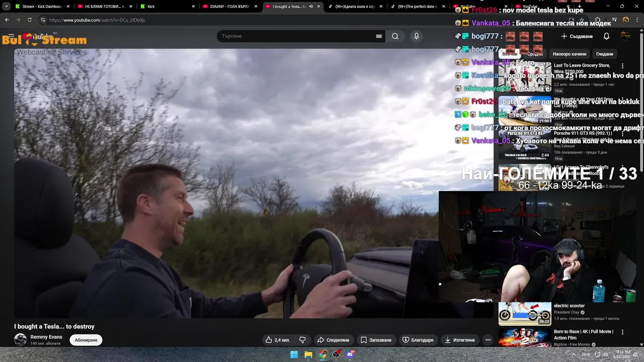Open the Remmy Evans channel avatar
Screen dimensions: 644x362
(20, 340)
